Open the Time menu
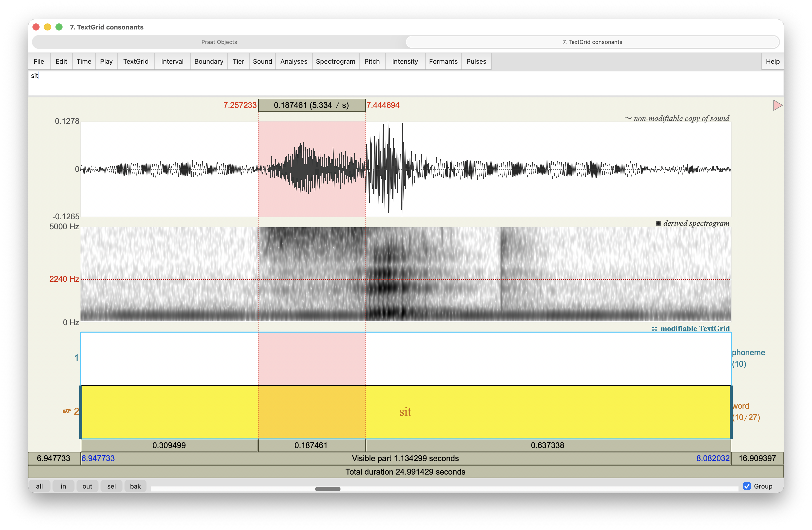The height and width of the screenshot is (530, 812). tap(84, 61)
